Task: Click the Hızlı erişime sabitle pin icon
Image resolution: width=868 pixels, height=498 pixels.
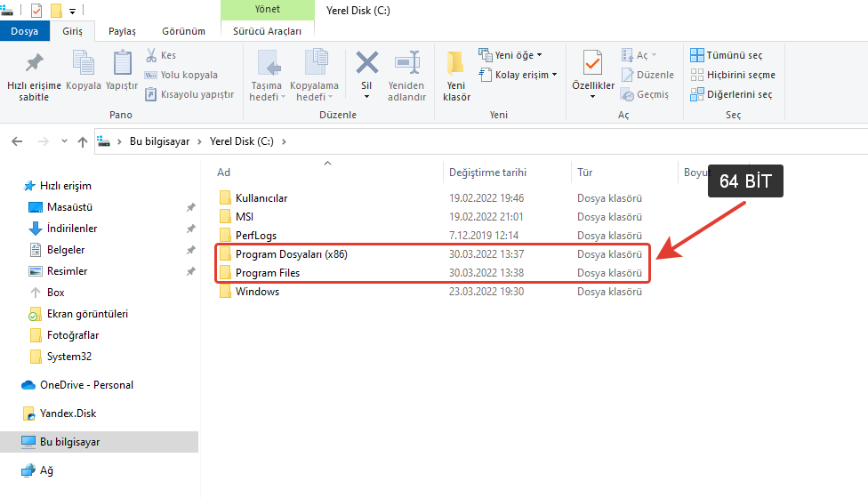Action: [x=34, y=64]
